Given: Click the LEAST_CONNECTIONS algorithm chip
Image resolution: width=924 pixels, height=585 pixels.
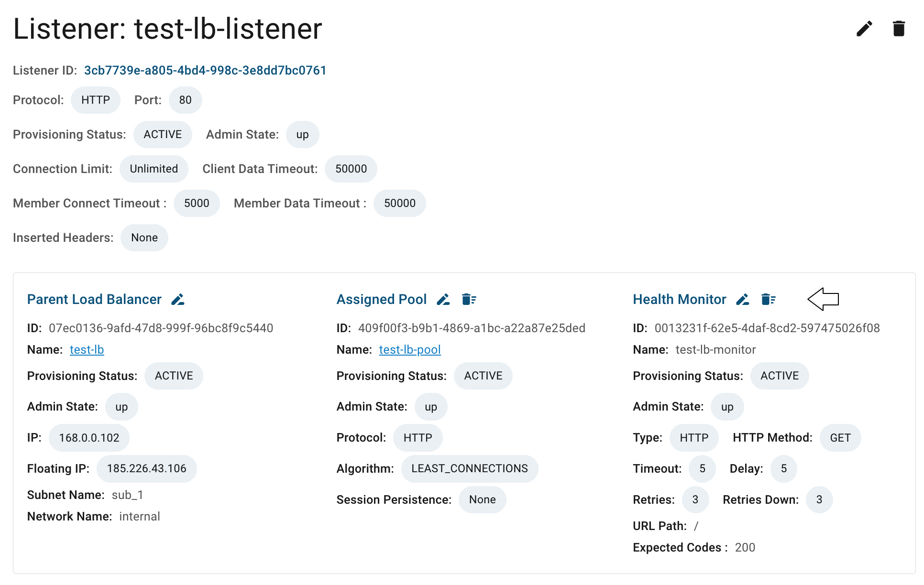Looking at the screenshot, I should coord(470,469).
